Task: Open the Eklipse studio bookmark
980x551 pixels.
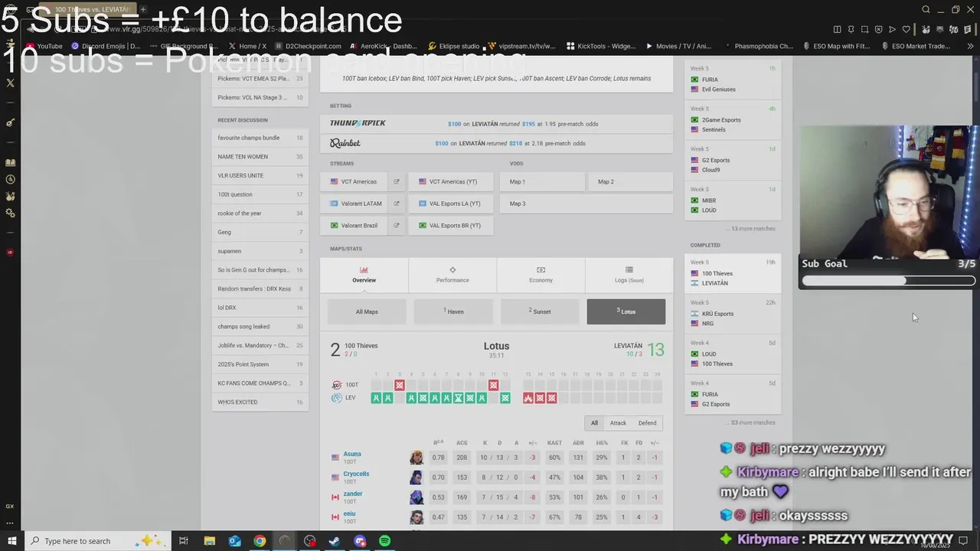Action: [454, 46]
